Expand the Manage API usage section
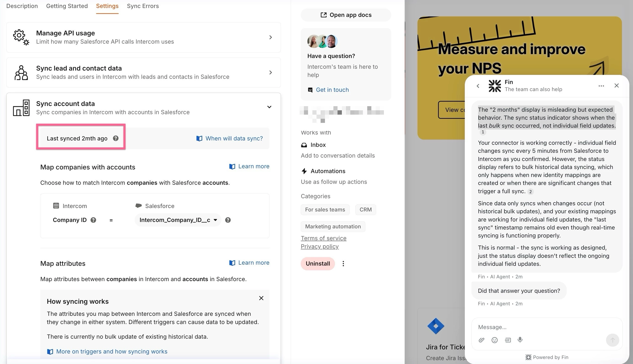The height and width of the screenshot is (364, 633). (144, 37)
